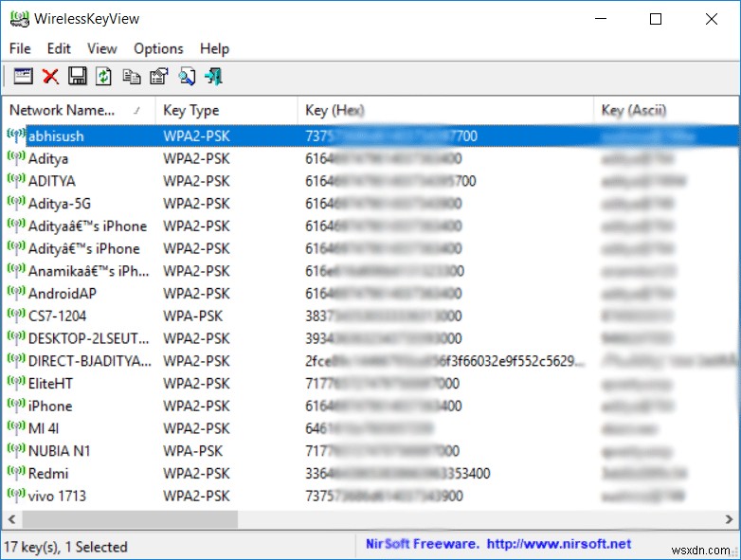Open the Options menu
The height and width of the screenshot is (560, 741).
click(x=158, y=48)
